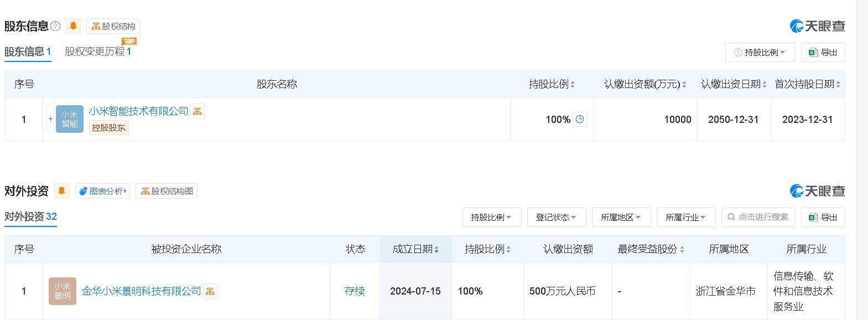The image size is (868, 320).
Task: Expand the 小米智能 shareholder row plus
Action: click(x=50, y=119)
